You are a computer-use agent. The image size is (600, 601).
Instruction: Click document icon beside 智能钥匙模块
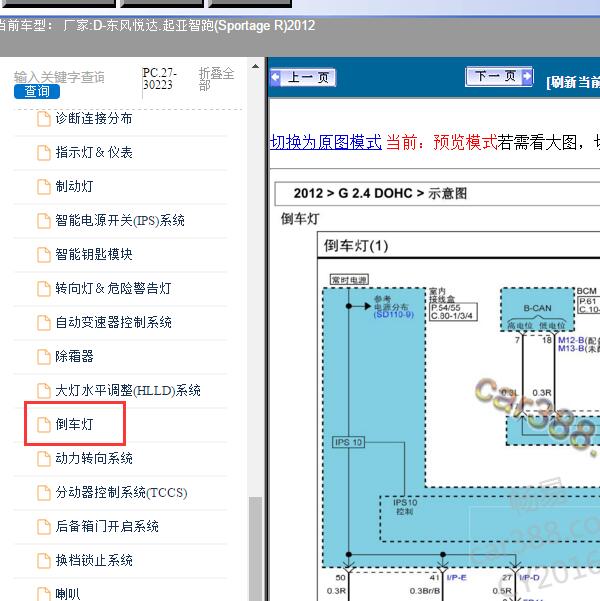coord(44,255)
